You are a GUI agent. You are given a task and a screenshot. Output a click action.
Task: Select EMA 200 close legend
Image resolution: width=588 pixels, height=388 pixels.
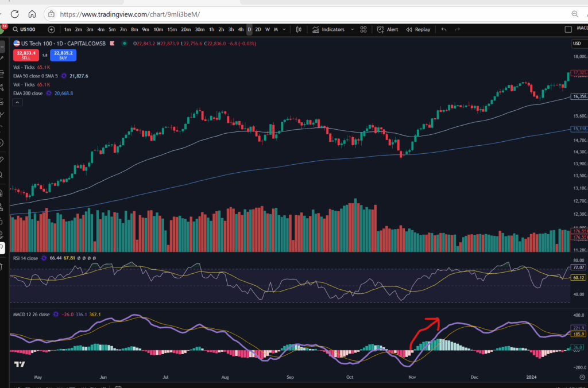point(28,94)
